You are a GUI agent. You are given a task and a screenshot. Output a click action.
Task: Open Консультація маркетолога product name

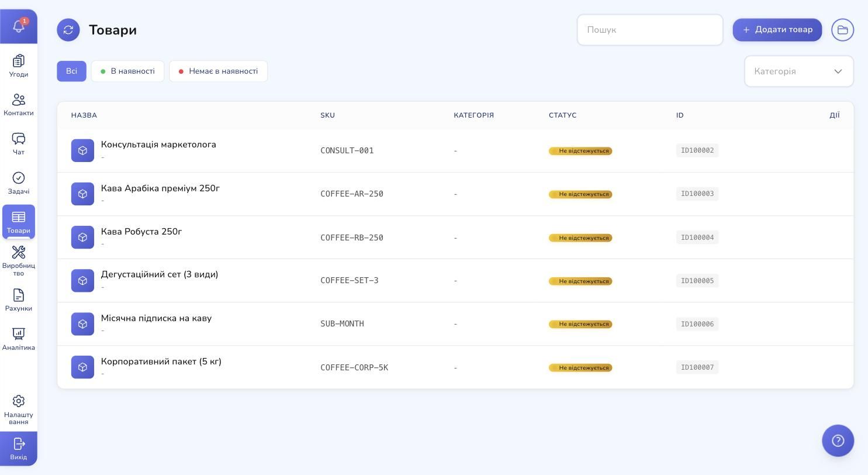click(158, 144)
